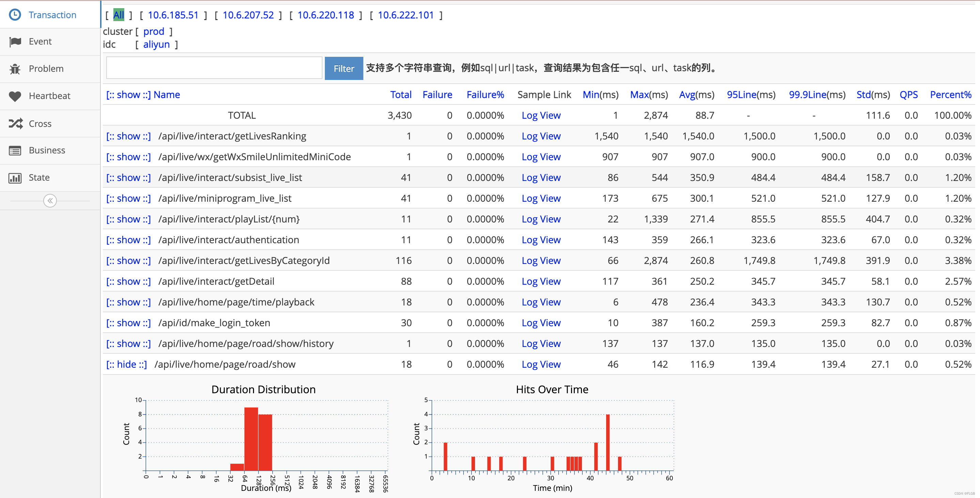Switch to IP 10.6.220.118
Screen dimensions: 980x498
[326, 15]
